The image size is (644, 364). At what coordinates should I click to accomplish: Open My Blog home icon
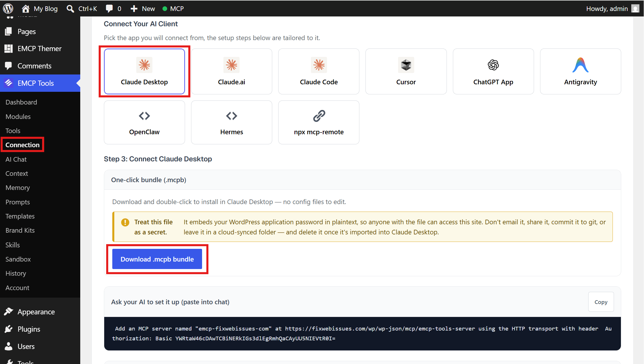26,9
